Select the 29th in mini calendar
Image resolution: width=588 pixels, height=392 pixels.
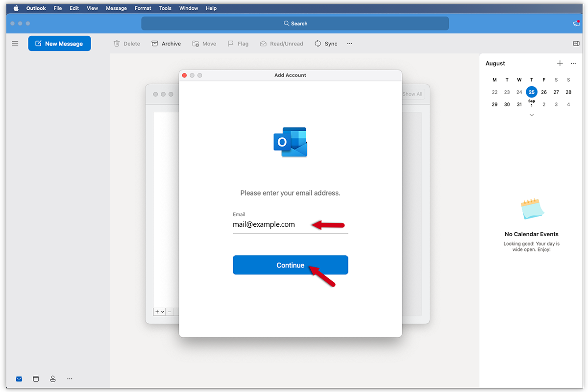[x=495, y=104]
